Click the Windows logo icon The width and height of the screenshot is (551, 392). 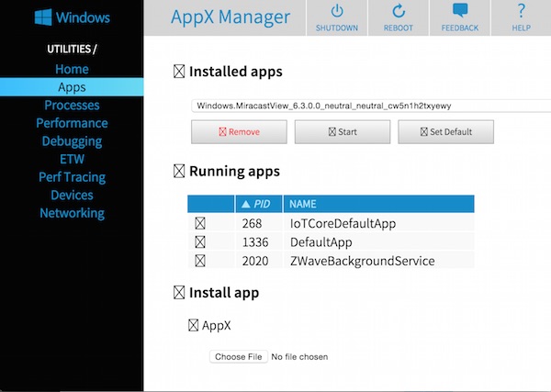pos(43,17)
